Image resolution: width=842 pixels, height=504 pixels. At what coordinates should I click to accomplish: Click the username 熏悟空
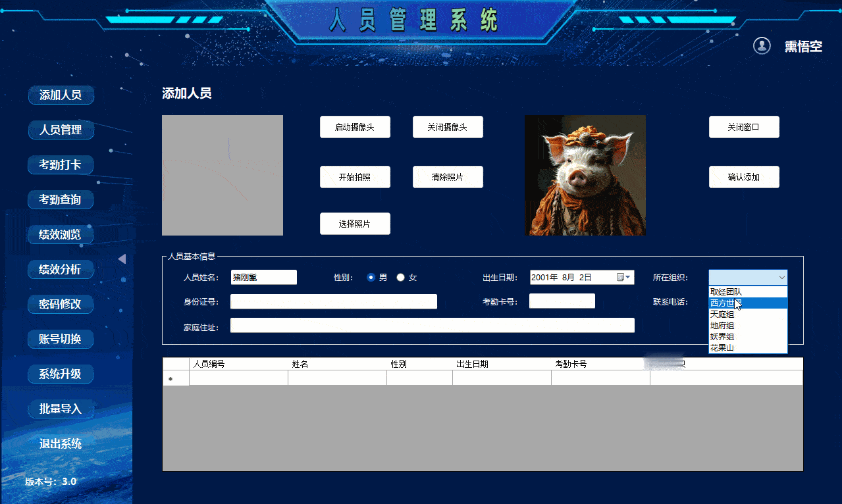(803, 46)
